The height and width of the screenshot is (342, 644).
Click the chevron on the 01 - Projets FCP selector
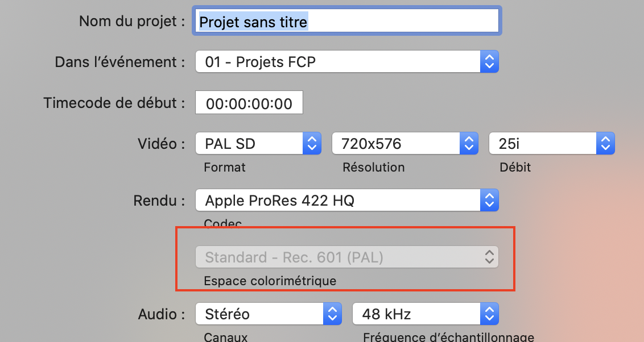click(489, 61)
